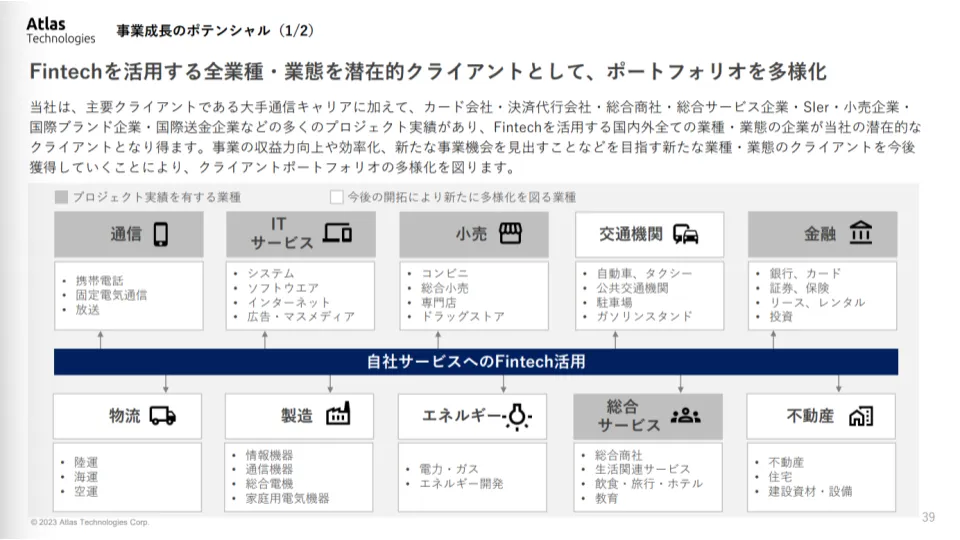Viewport: 960px width, 540px height.
Task: Select the factory icon next to 製造
Action: click(x=338, y=415)
